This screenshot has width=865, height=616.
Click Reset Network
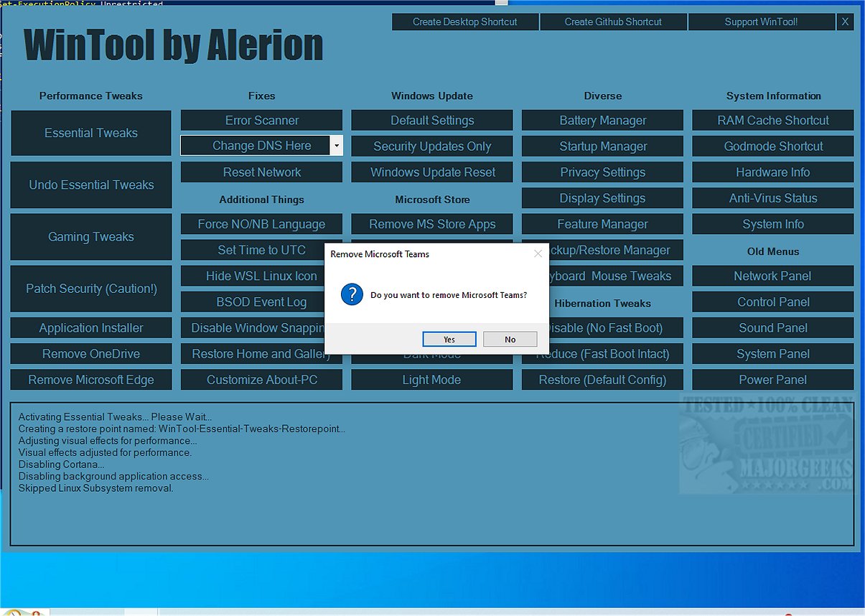262,172
